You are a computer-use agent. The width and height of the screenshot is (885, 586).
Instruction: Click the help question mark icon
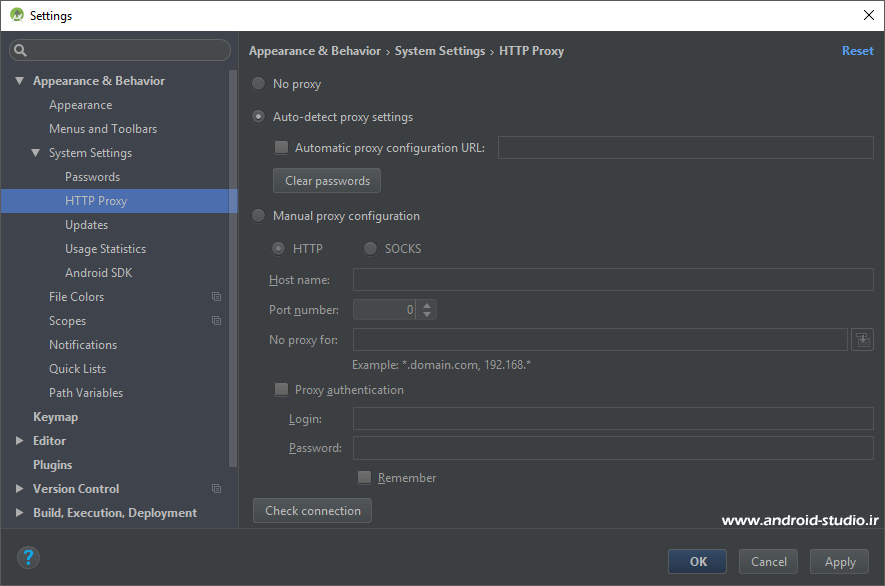coord(27,557)
